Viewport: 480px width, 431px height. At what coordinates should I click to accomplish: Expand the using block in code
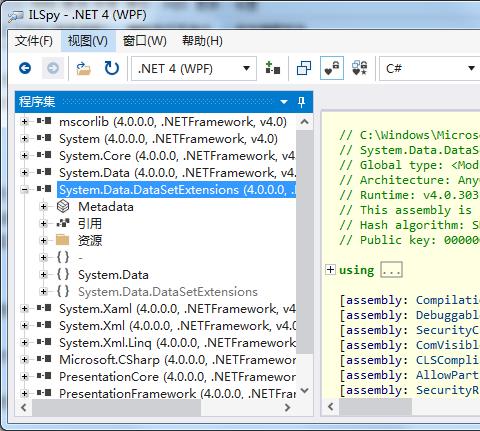click(330, 269)
